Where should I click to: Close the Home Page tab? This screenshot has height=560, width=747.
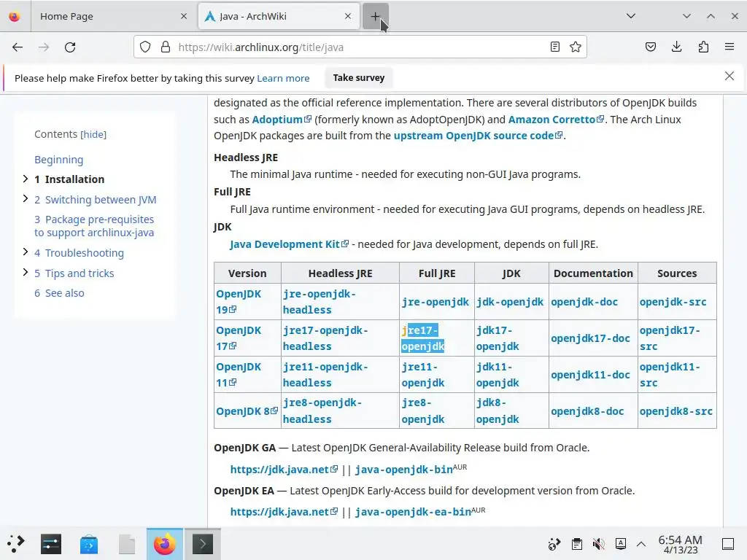(x=184, y=16)
